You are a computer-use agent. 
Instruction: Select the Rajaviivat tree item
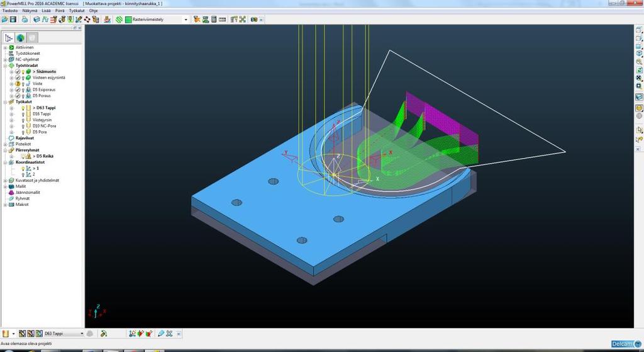25,138
